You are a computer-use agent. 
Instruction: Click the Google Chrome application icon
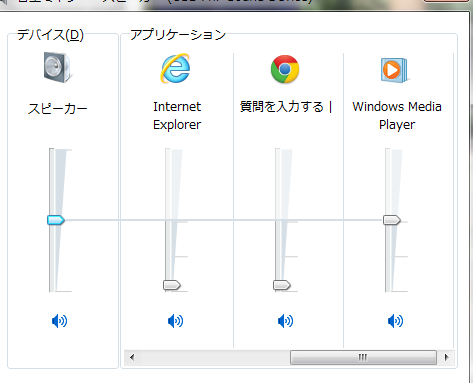[x=285, y=69]
